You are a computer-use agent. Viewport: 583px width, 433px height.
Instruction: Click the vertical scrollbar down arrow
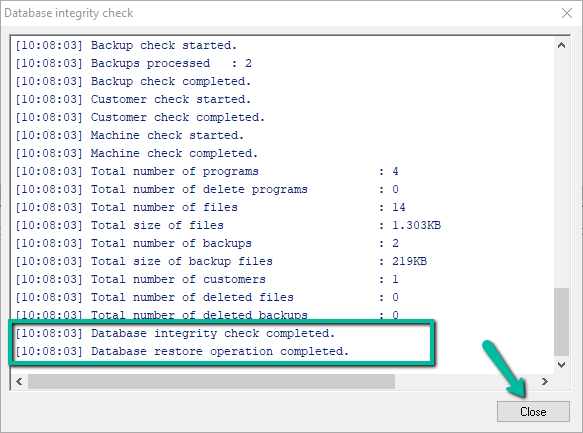(x=561, y=365)
